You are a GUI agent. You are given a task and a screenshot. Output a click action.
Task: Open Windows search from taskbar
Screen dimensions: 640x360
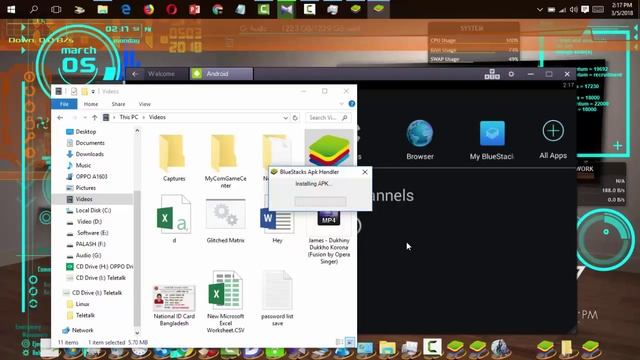[34, 9]
